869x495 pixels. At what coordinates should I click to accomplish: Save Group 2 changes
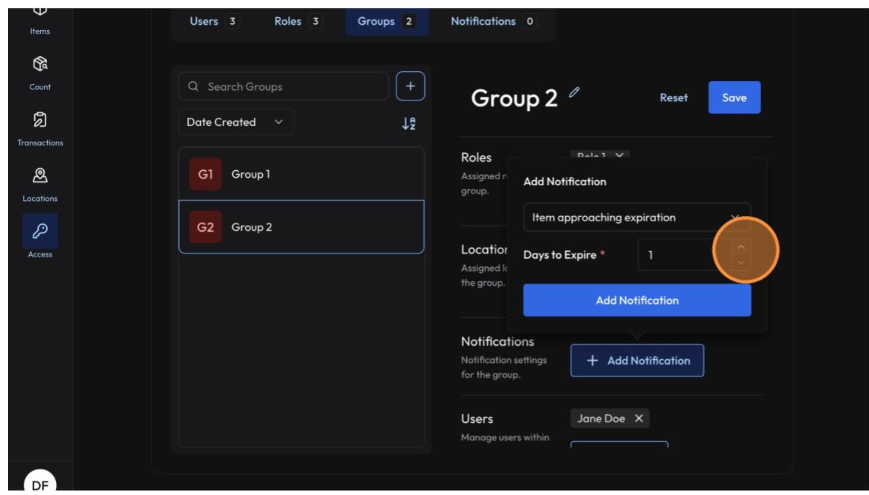[x=734, y=98]
